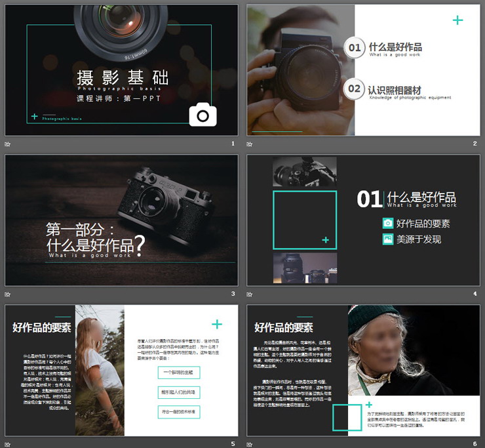Click the teal camera icon beside 好作品的要素
Viewport: 485px width, 448px height.
tap(388, 223)
